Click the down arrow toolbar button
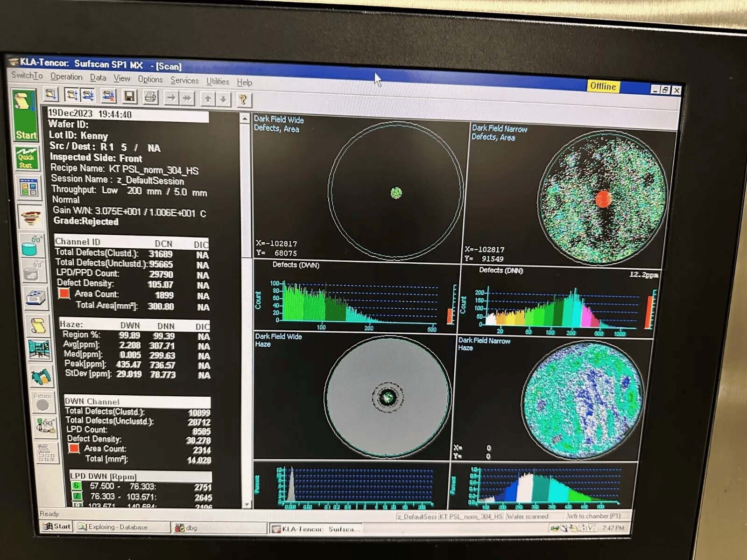Viewport: 747px width, 560px height. click(224, 99)
